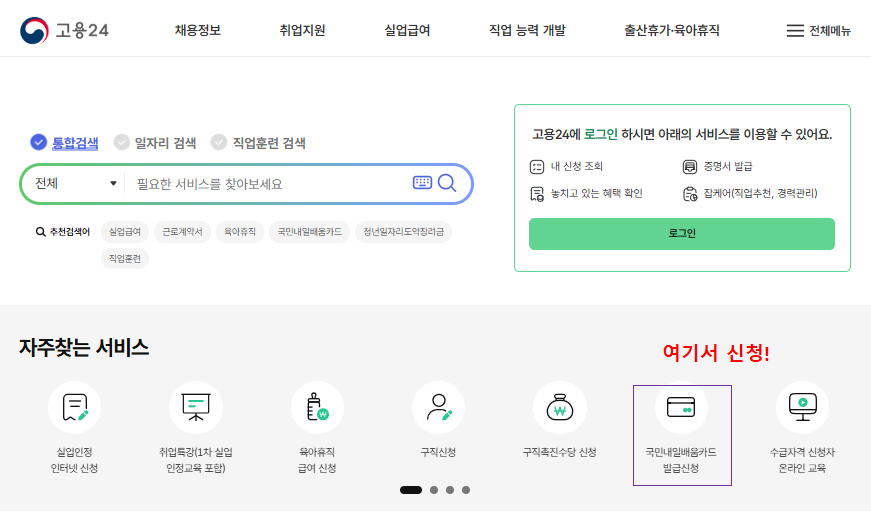Click the 내 신청 조회 icon
This screenshot has height=527, width=871.
tap(537, 166)
